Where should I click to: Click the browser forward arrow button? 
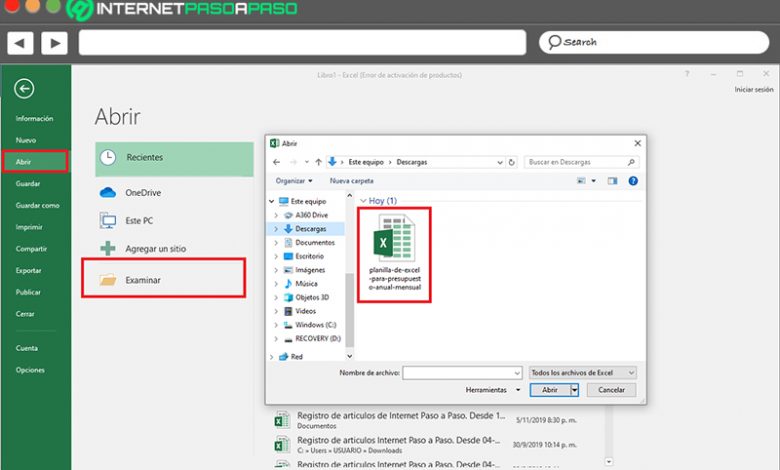click(x=54, y=43)
